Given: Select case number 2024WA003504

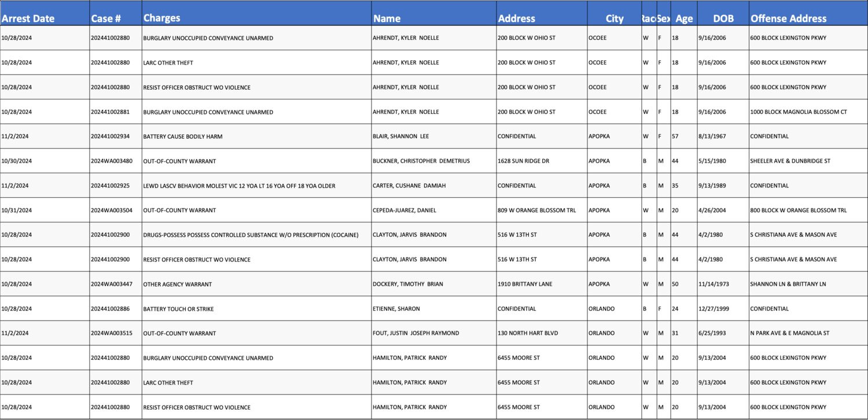Looking at the screenshot, I should [116, 210].
